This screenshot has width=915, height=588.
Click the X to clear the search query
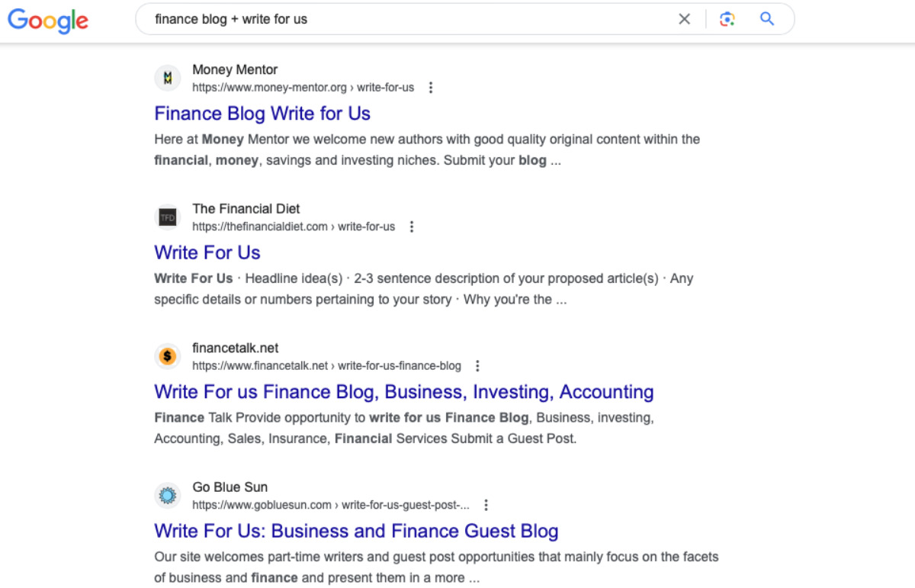(x=684, y=19)
